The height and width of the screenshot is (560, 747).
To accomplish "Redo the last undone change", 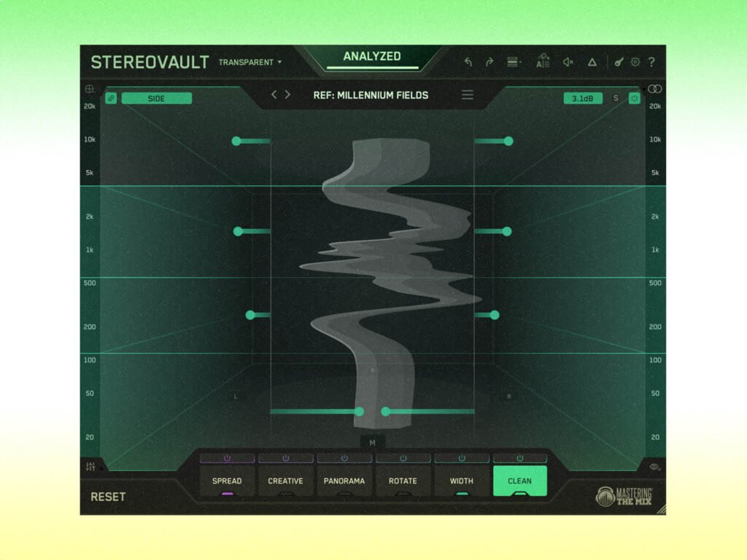I will pos(489,62).
